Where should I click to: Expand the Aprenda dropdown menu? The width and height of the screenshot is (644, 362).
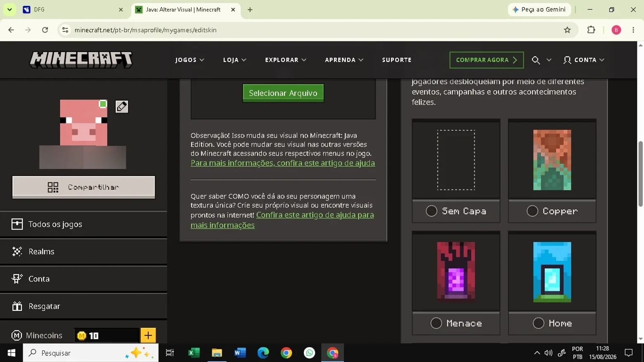coord(344,60)
